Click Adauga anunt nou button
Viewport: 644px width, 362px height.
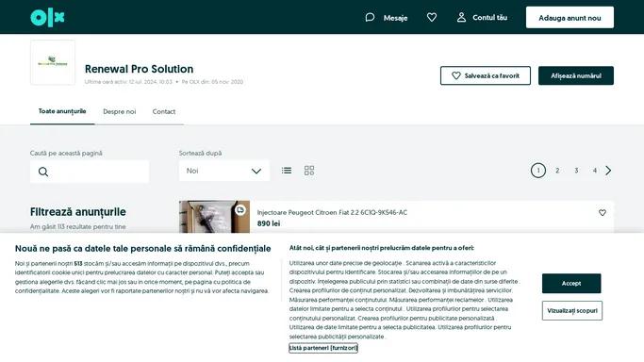(x=570, y=18)
